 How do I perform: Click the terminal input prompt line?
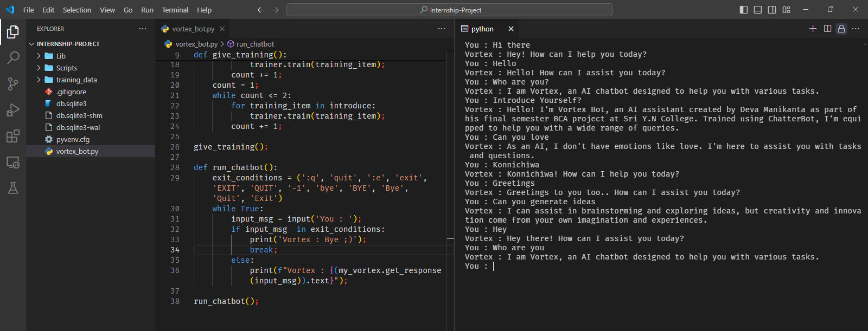pos(480,266)
